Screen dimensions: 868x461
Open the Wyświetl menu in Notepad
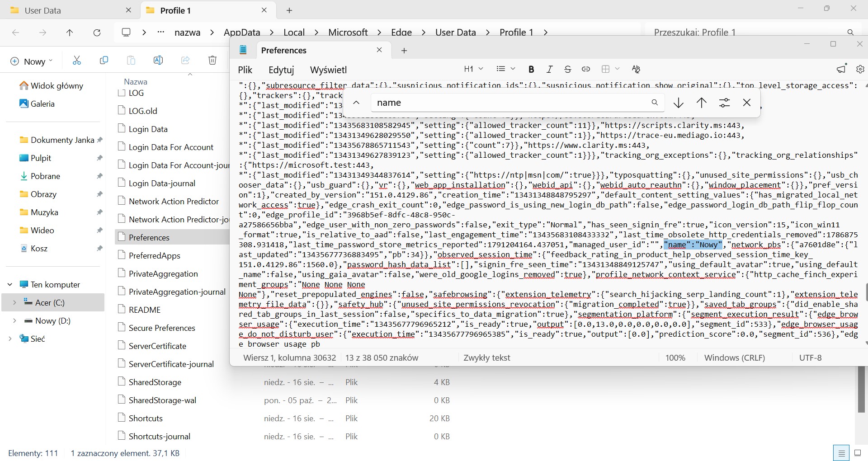328,70
